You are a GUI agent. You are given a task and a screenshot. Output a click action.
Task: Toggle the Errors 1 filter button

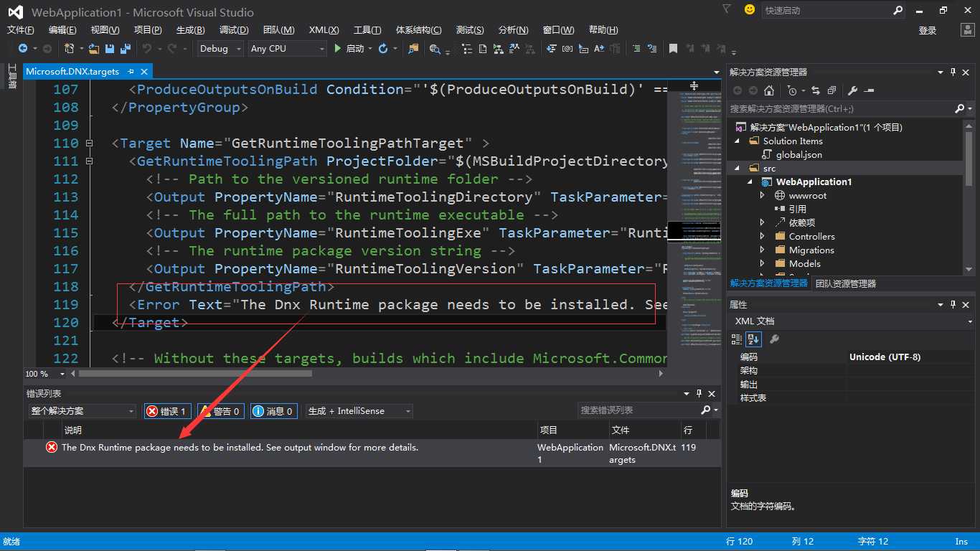168,411
